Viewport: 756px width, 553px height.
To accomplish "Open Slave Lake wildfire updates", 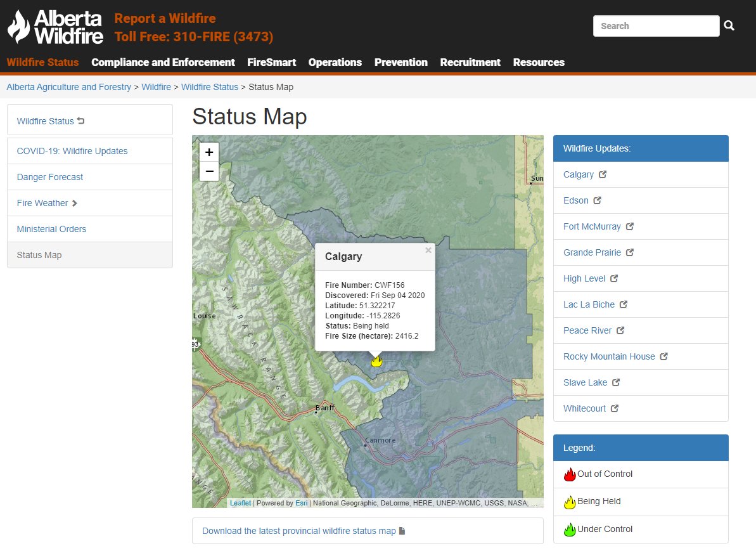I will pyautogui.click(x=586, y=382).
